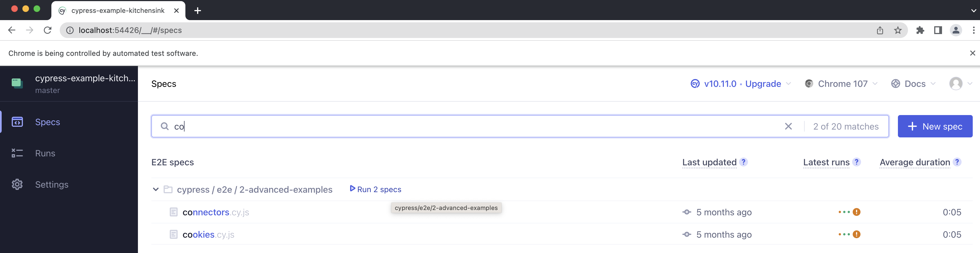
Task: Toggle the Last updated help tooltip
Action: [x=743, y=162]
